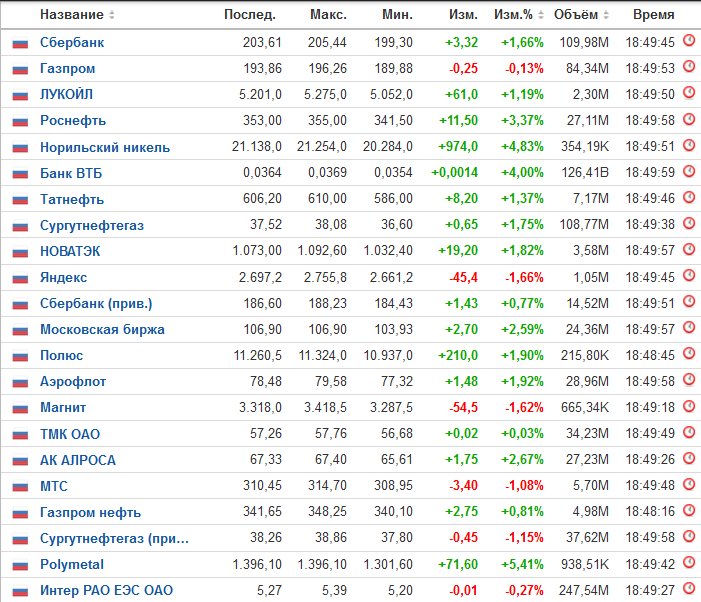
Task: Select Яндекс change value -45,4
Action: pyautogui.click(x=464, y=278)
